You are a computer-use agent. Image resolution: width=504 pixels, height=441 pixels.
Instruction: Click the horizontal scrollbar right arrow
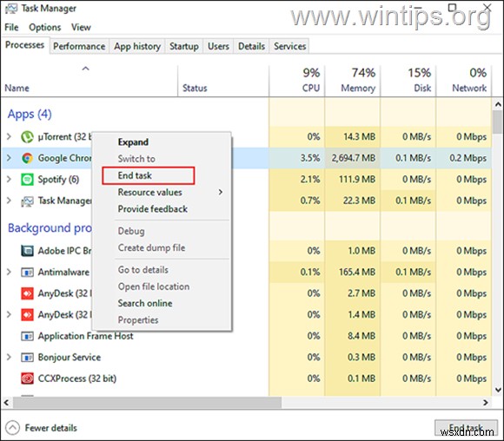coord(486,402)
